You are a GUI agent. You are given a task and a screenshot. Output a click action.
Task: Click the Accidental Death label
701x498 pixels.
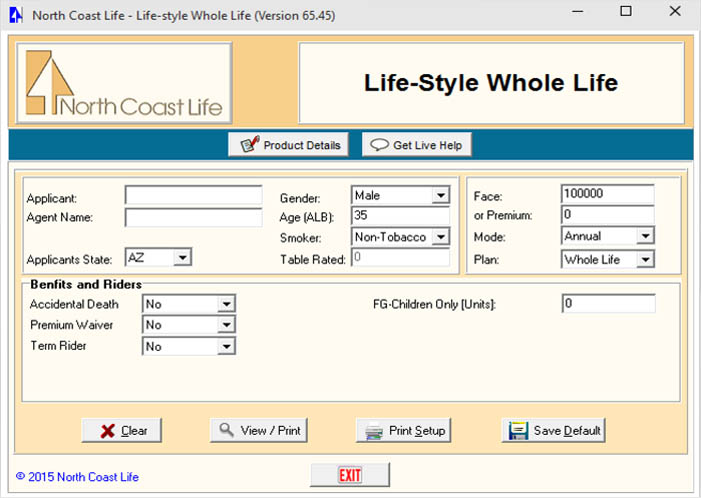(x=74, y=304)
